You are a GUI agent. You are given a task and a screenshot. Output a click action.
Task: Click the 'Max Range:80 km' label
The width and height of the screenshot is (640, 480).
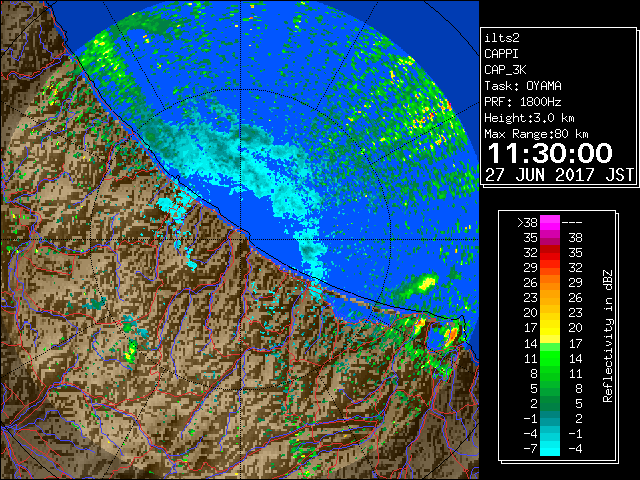[536, 134]
